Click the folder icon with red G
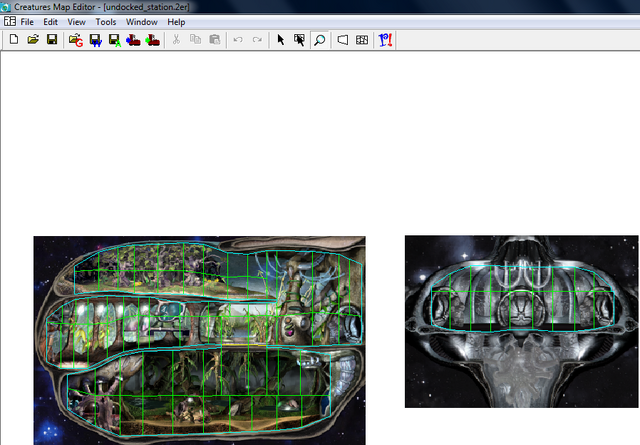 click(76, 40)
